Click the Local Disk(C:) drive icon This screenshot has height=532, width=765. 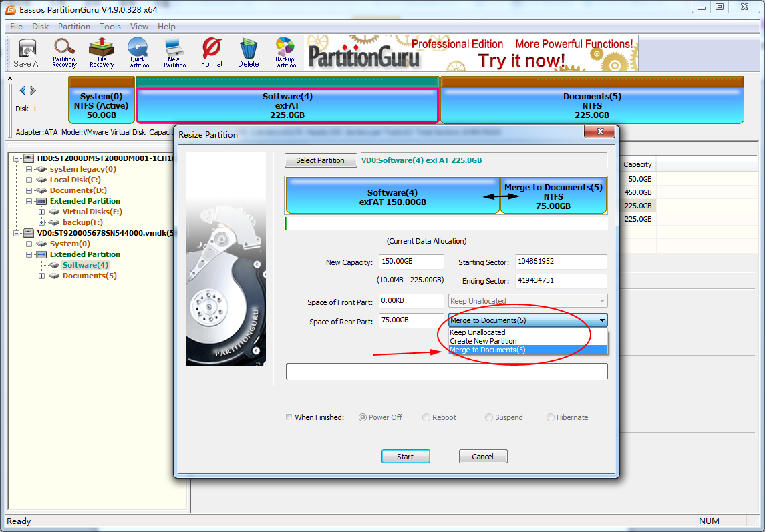(42, 180)
